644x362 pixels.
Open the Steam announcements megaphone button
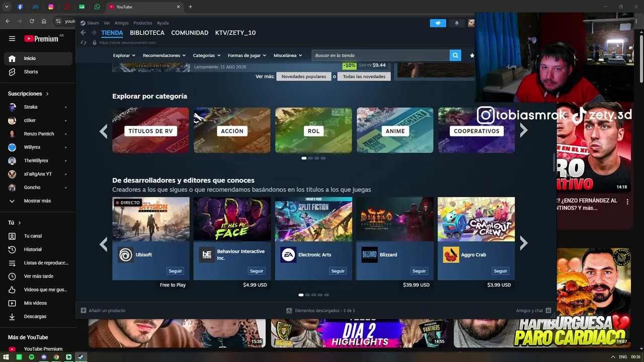[x=438, y=23]
